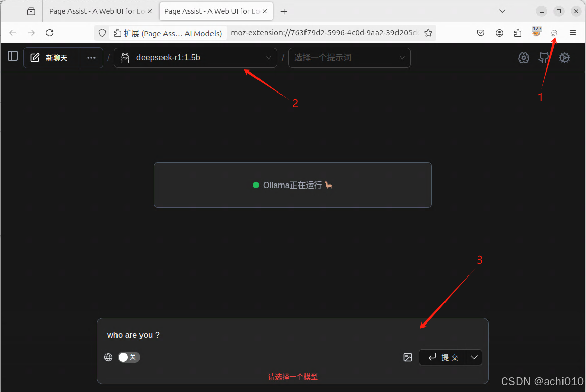586x392 pixels.
Task: Expand the submit options arrow
Action: click(x=474, y=357)
